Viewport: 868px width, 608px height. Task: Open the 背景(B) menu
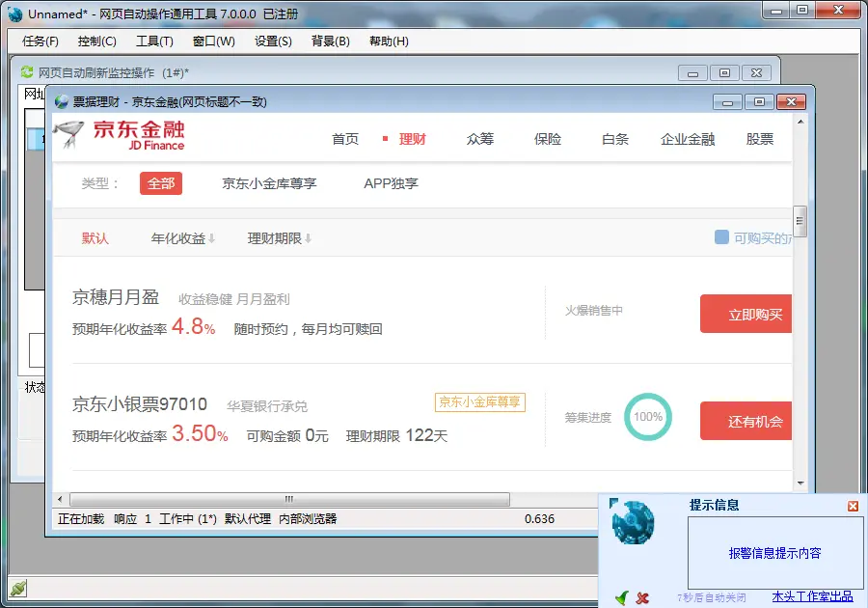pos(331,41)
